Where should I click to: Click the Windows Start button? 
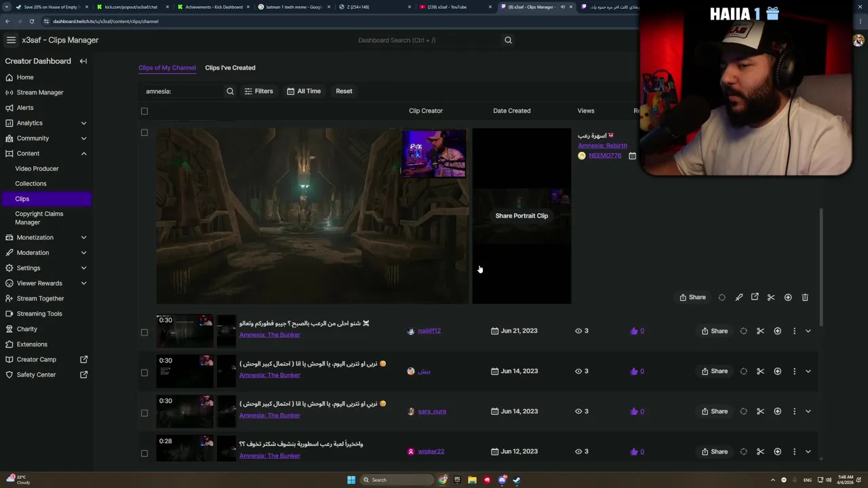[x=351, y=480]
